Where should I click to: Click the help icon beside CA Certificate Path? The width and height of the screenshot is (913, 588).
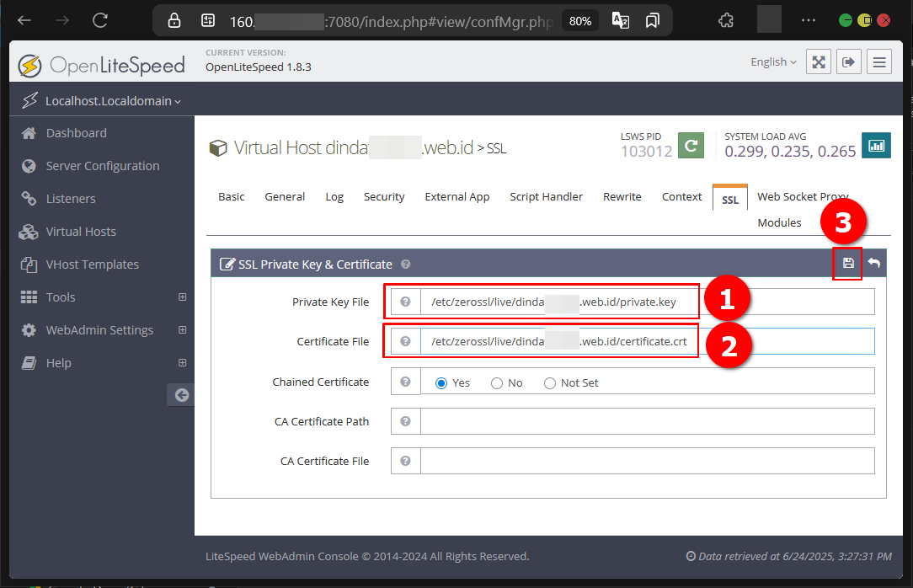tap(405, 421)
